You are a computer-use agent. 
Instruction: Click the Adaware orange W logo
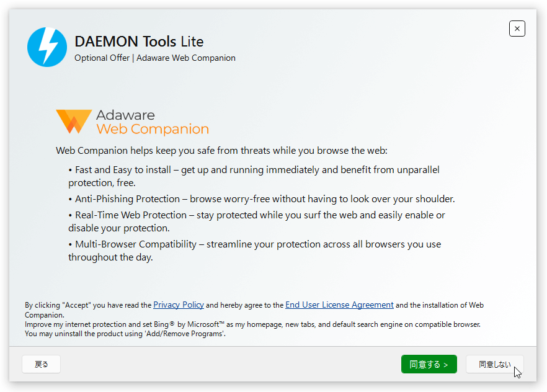point(74,122)
